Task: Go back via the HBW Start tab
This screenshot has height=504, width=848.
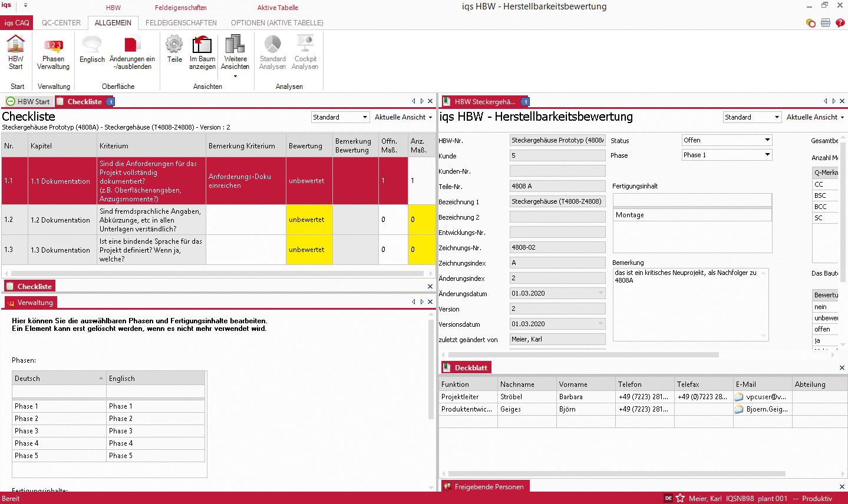Action: click(28, 101)
